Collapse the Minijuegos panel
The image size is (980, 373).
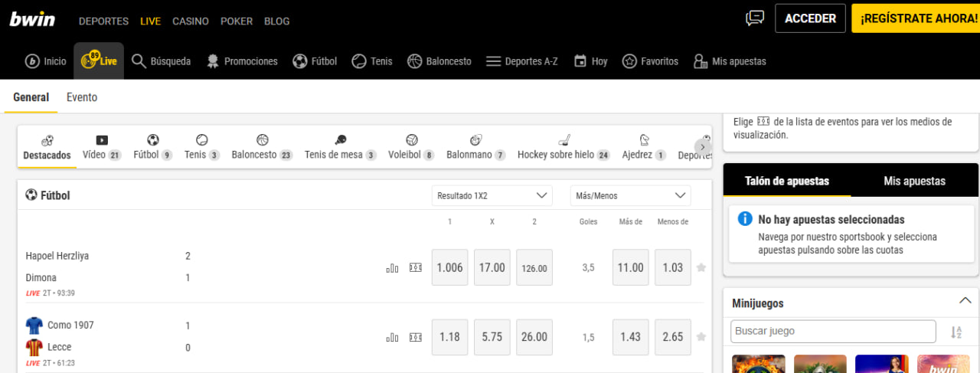pos(965,301)
